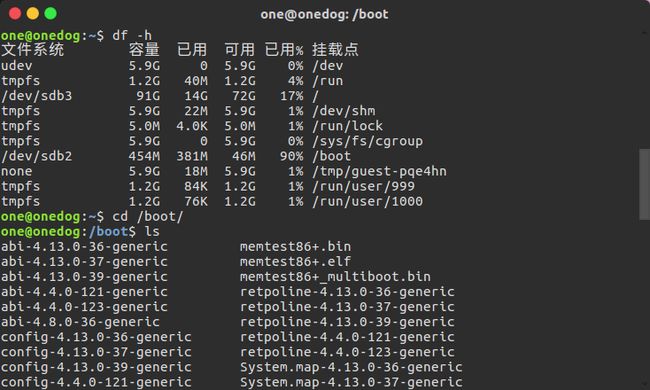650x390 pixels.
Task: Click the /run/user/1000 mount point
Action: [368, 201]
